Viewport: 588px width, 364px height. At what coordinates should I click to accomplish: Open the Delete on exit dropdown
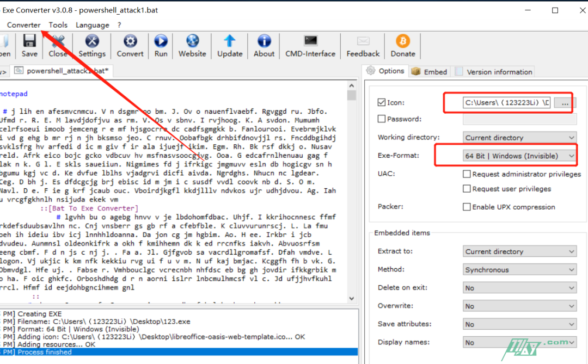519,288
